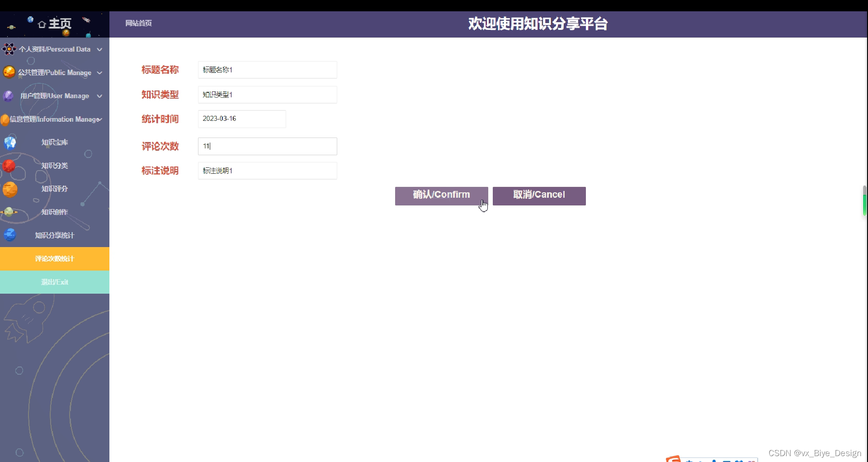Image resolution: width=868 pixels, height=462 pixels.
Task: Focus the 知识类型 input field
Action: 267,95
